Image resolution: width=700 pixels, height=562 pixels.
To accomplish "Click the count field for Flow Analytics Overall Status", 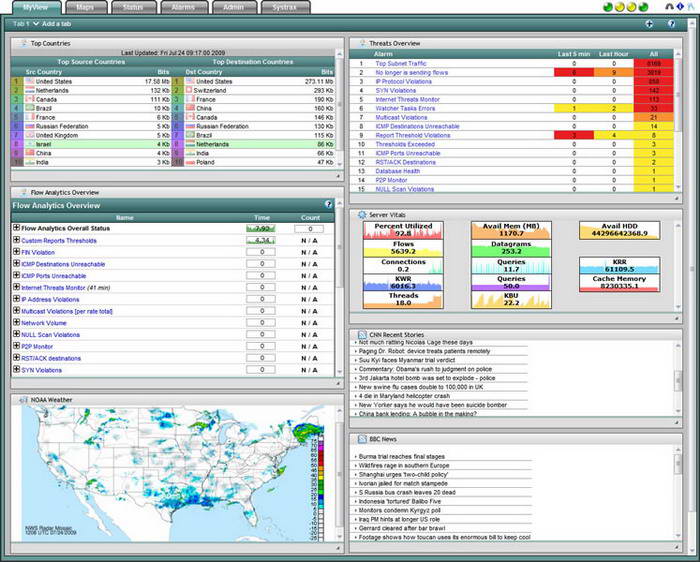I will (309, 229).
